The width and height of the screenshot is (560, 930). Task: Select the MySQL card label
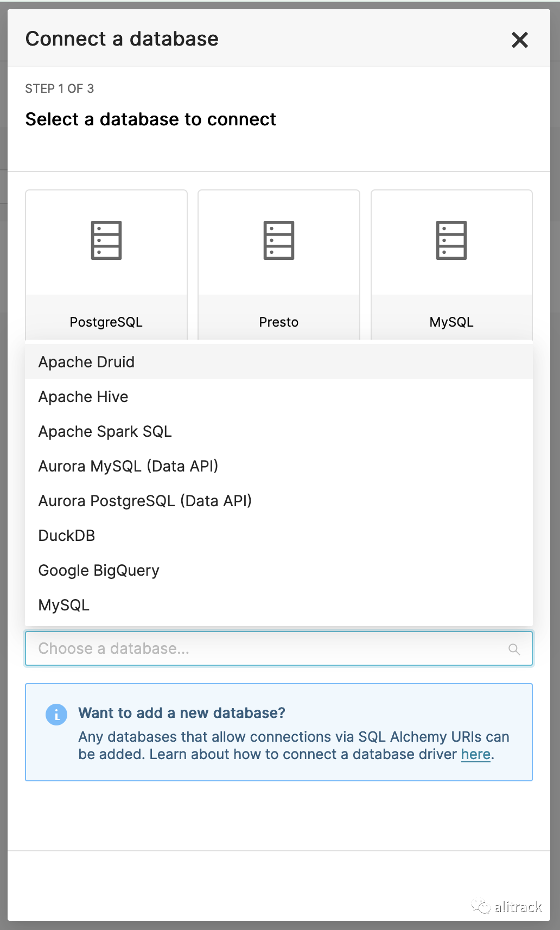(x=451, y=322)
